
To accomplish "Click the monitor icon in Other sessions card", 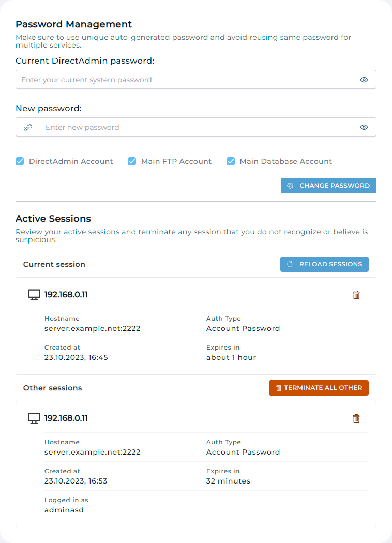I will 34,418.
